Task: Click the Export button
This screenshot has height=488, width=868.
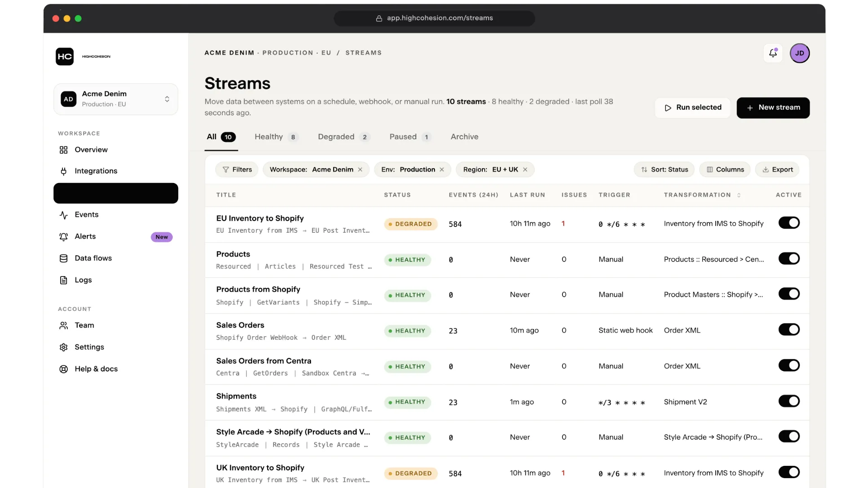Action: 778,170
